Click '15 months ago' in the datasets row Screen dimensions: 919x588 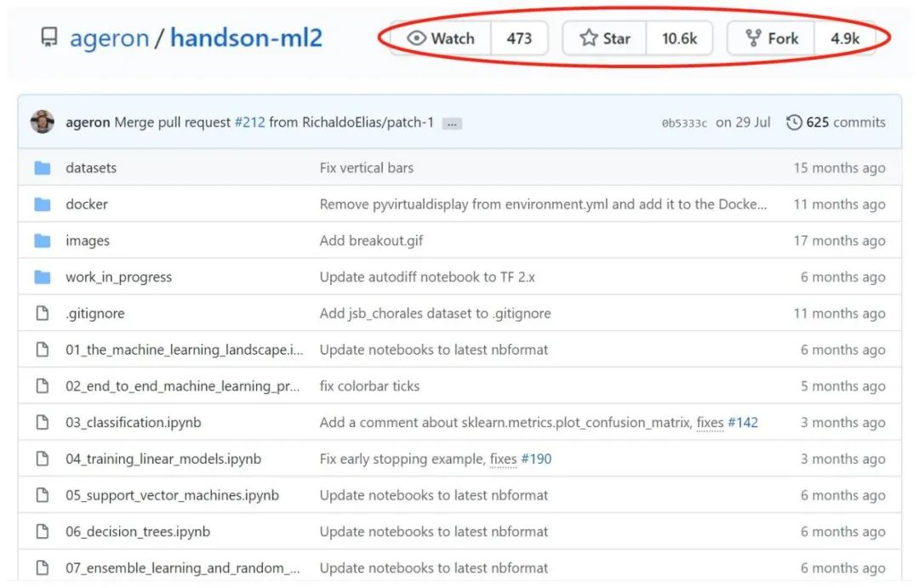point(839,168)
